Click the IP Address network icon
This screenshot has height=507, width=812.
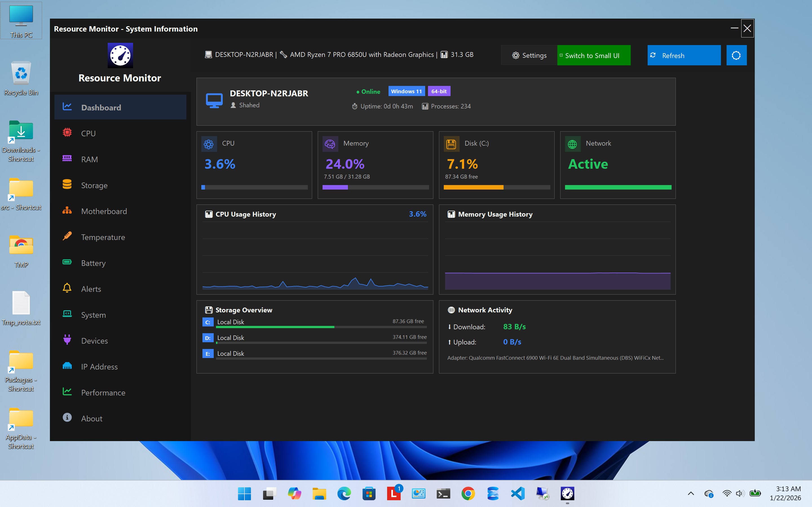67,366
